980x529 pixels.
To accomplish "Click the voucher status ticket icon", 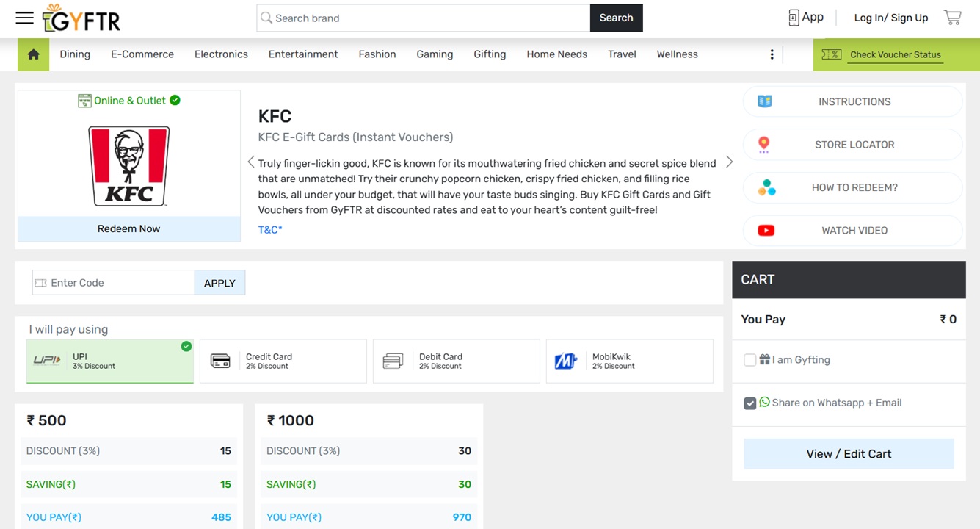I will 831,54.
